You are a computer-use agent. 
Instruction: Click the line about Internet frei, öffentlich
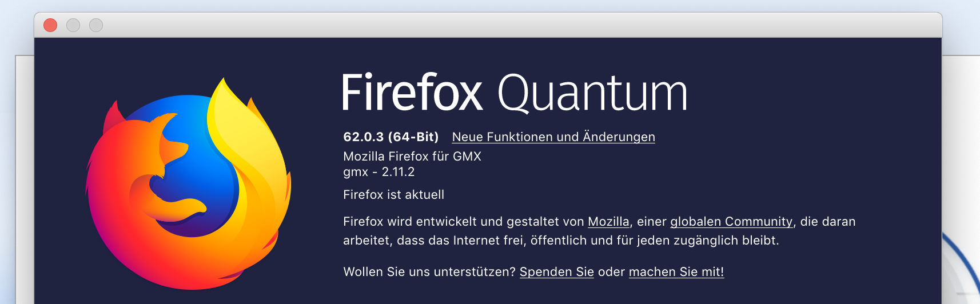[560, 241]
